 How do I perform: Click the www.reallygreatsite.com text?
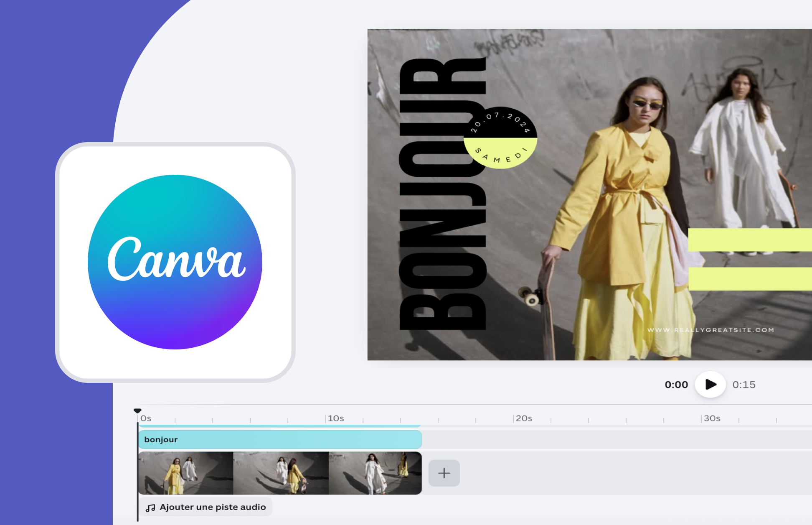710,330
